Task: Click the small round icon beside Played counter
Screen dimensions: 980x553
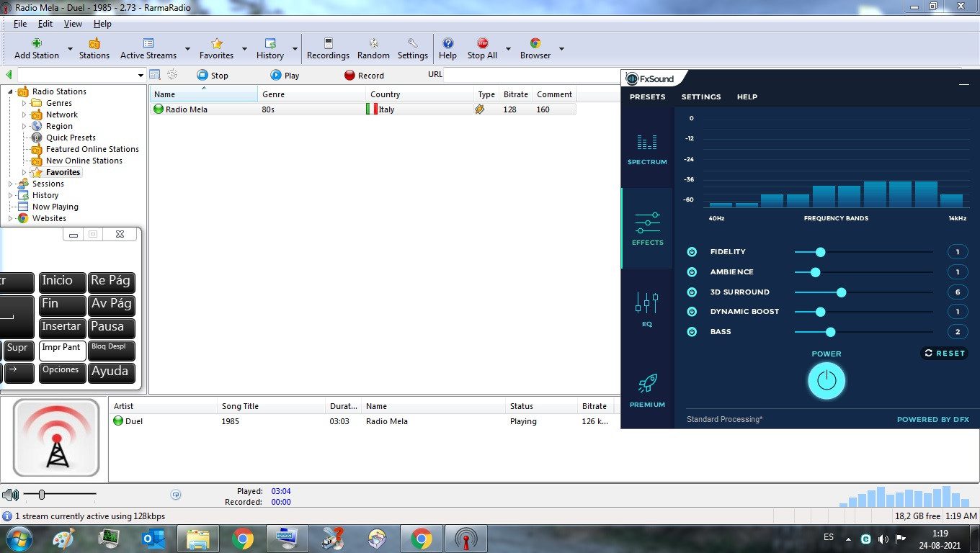Action: (176, 495)
